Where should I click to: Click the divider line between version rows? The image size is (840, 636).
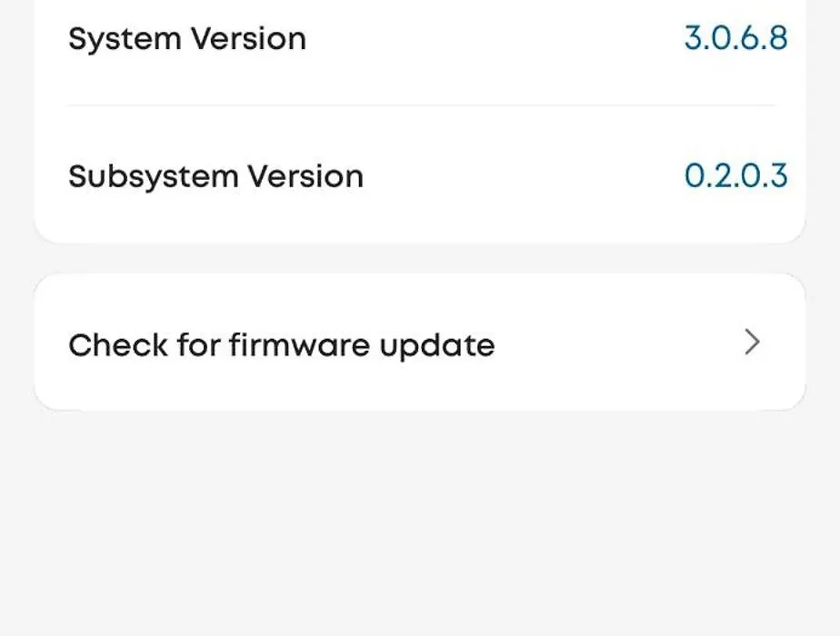point(420,105)
